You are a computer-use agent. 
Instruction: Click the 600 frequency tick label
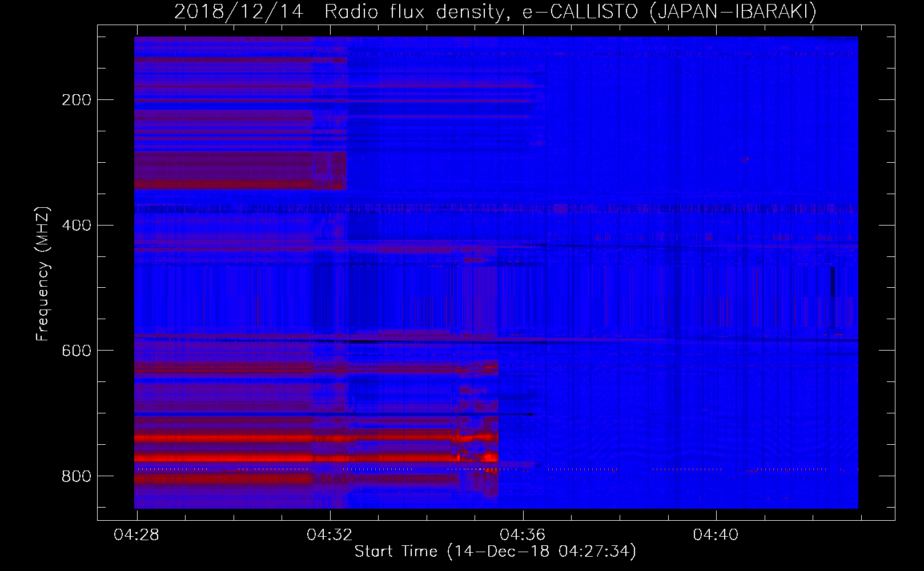click(x=77, y=351)
